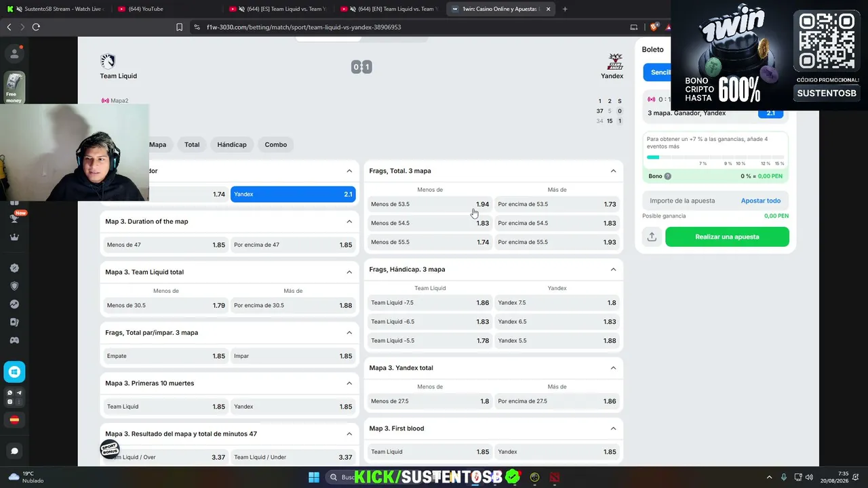Select Por encima de 53.5 odds 1.73
Viewport: 868px width, 488px height.
point(557,204)
